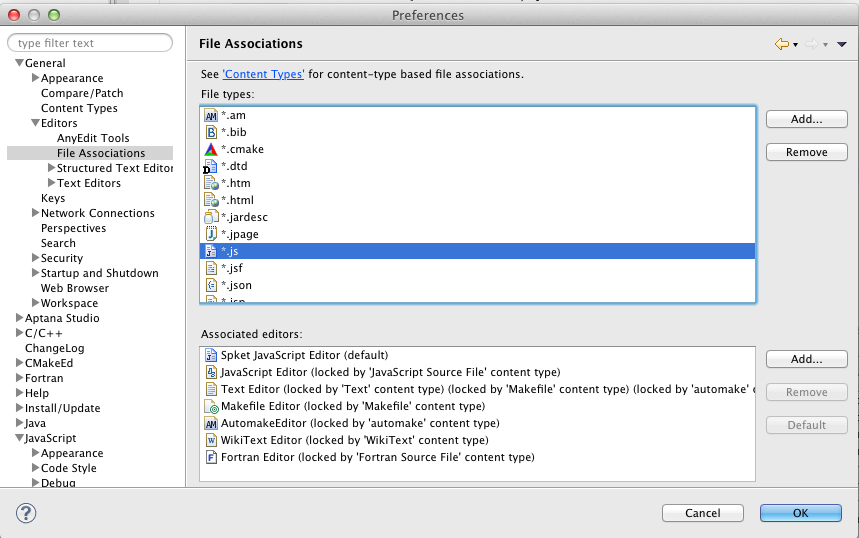Click the Text Editor entry icon
The width and height of the screenshot is (859, 538).
tap(211, 389)
